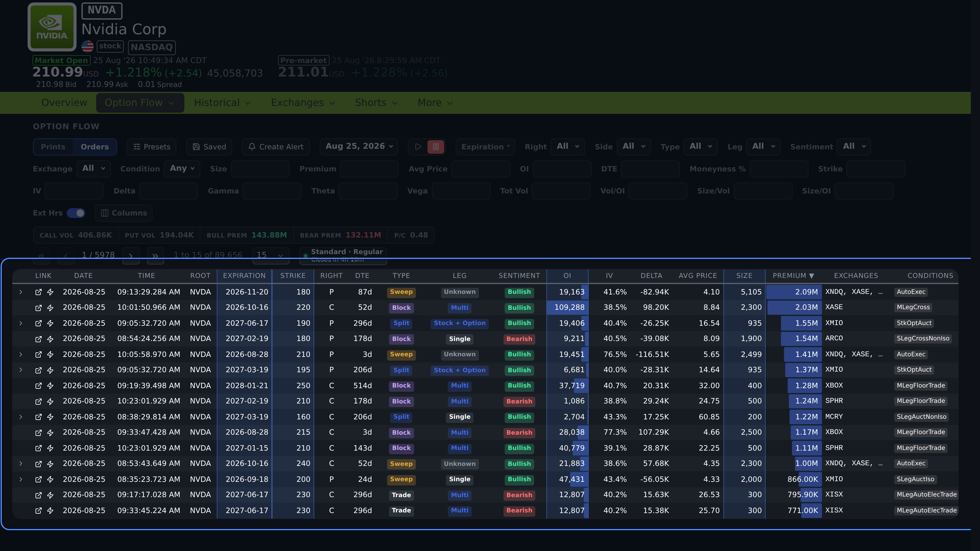Open the Right filter dropdown

pos(567,146)
